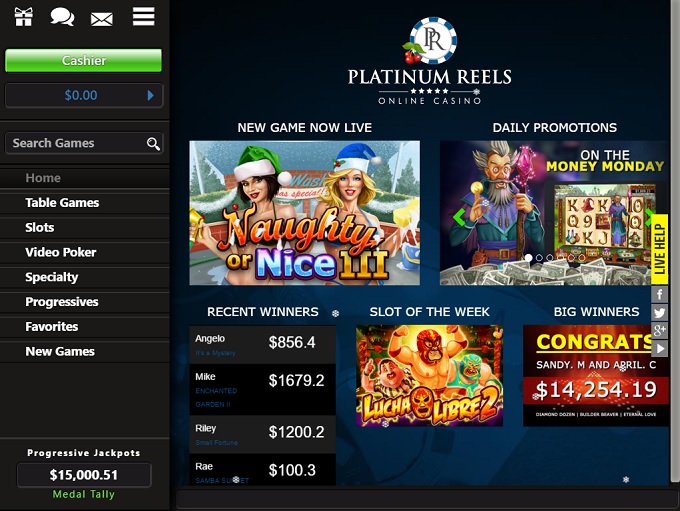Click into the Search Games field

pos(78,143)
